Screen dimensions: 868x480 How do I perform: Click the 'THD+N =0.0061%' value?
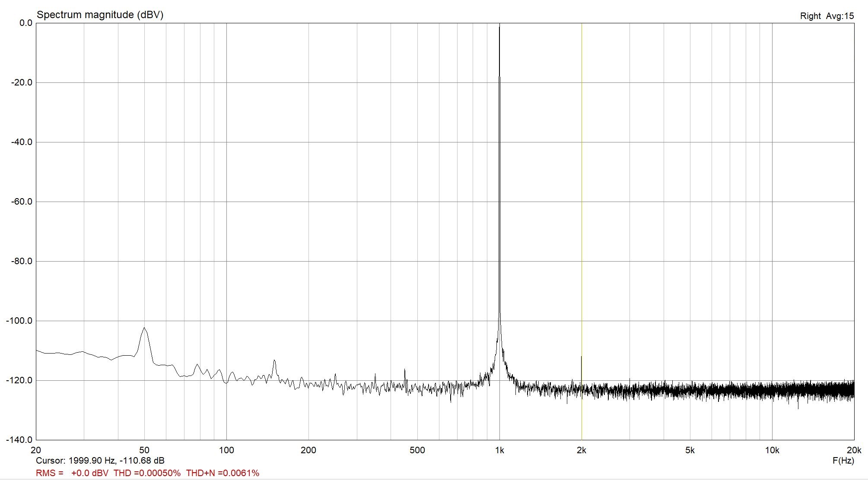(x=223, y=473)
